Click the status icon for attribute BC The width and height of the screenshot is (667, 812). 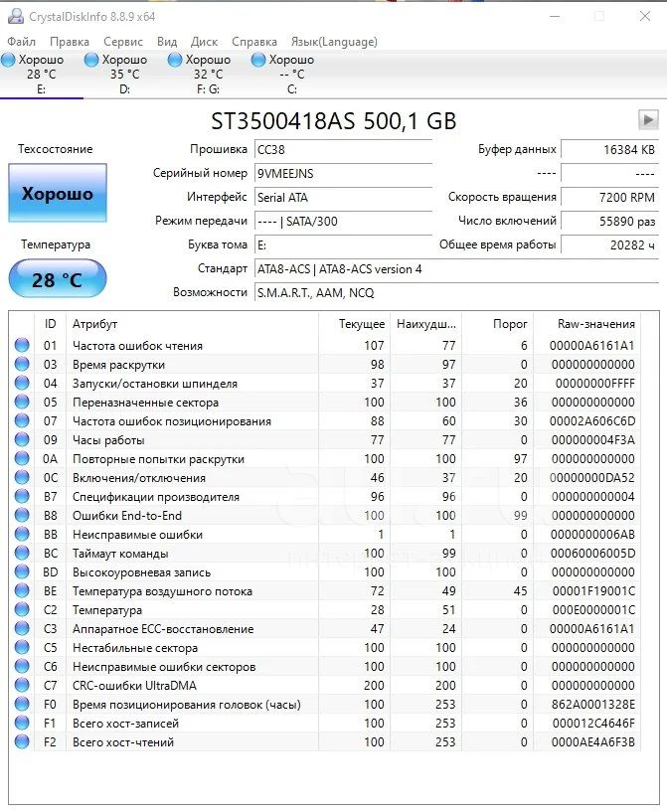pyautogui.click(x=22, y=553)
